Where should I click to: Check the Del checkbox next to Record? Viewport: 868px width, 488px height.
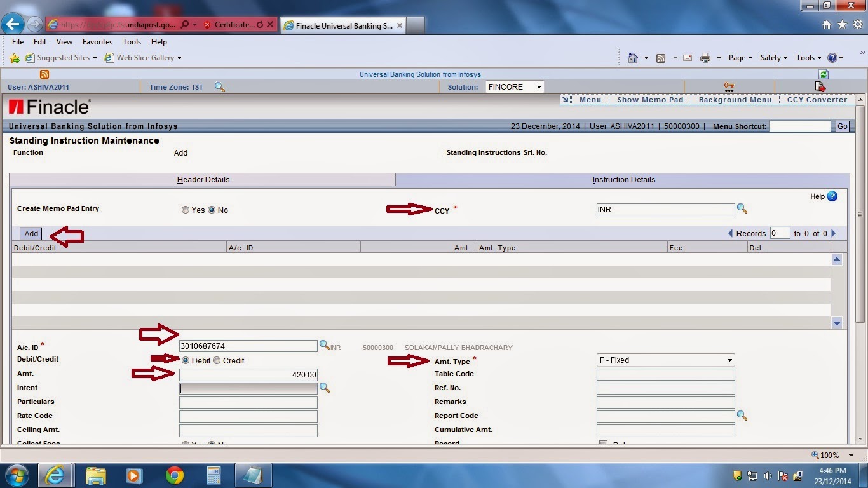tap(602, 443)
